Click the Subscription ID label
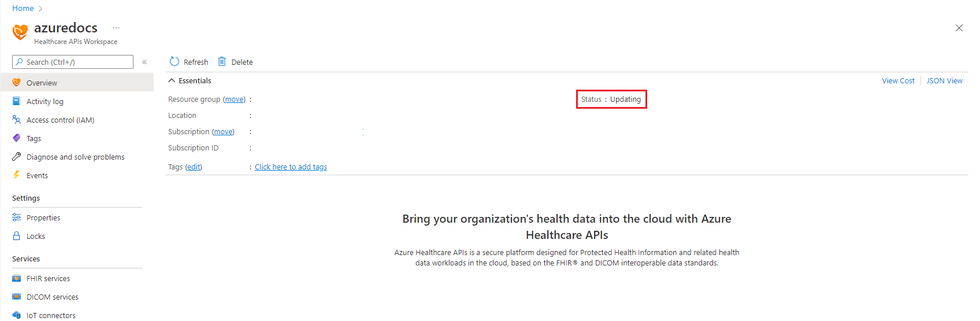Screen dimensions: 980x321 193,148
